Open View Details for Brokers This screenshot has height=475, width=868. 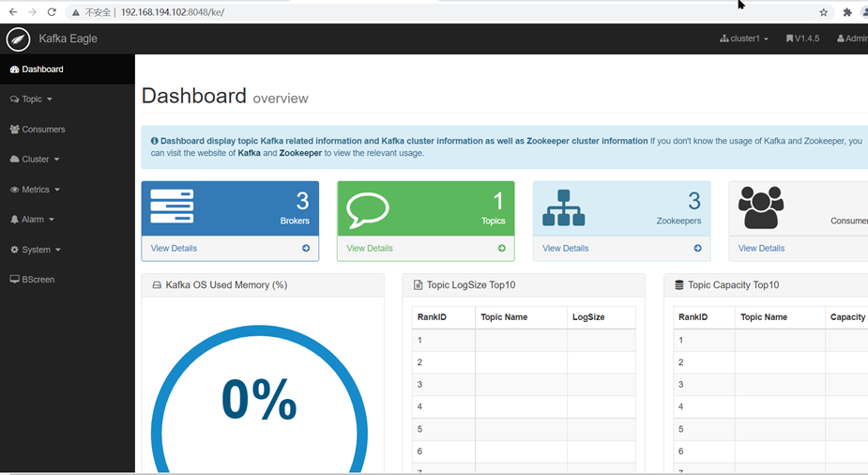pyautogui.click(x=174, y=248)
